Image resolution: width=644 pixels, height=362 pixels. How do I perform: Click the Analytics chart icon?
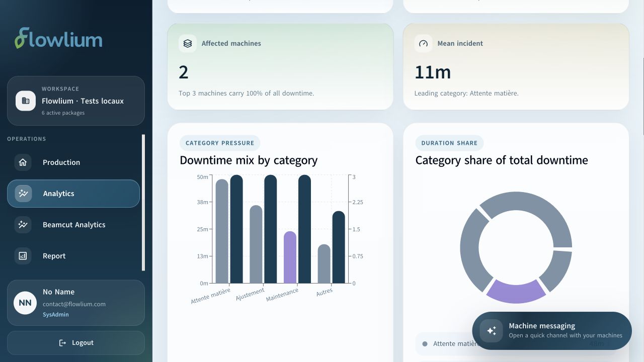[23, 194]
